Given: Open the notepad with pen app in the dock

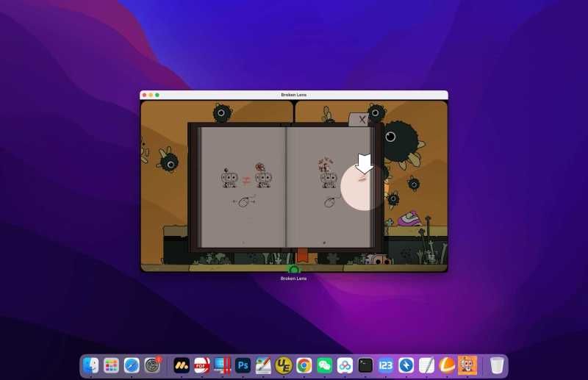Looking at the screenshot, I should [426, 365].
